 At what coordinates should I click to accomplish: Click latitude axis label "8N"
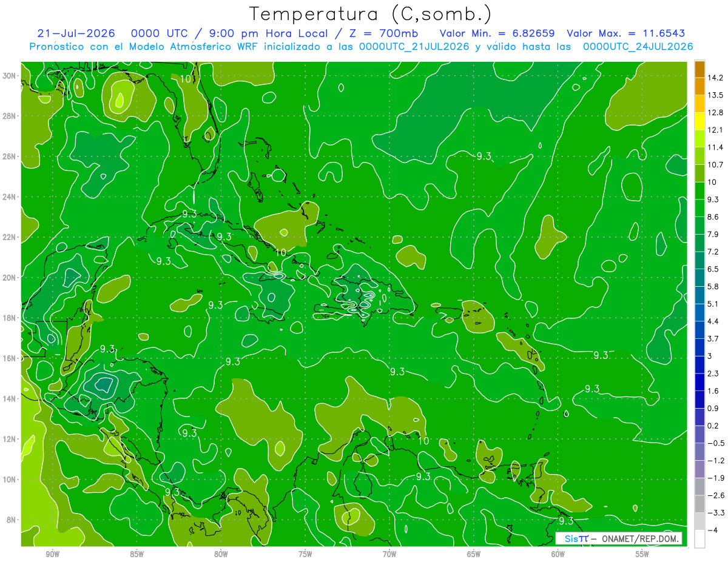click(x=12, y=520)
